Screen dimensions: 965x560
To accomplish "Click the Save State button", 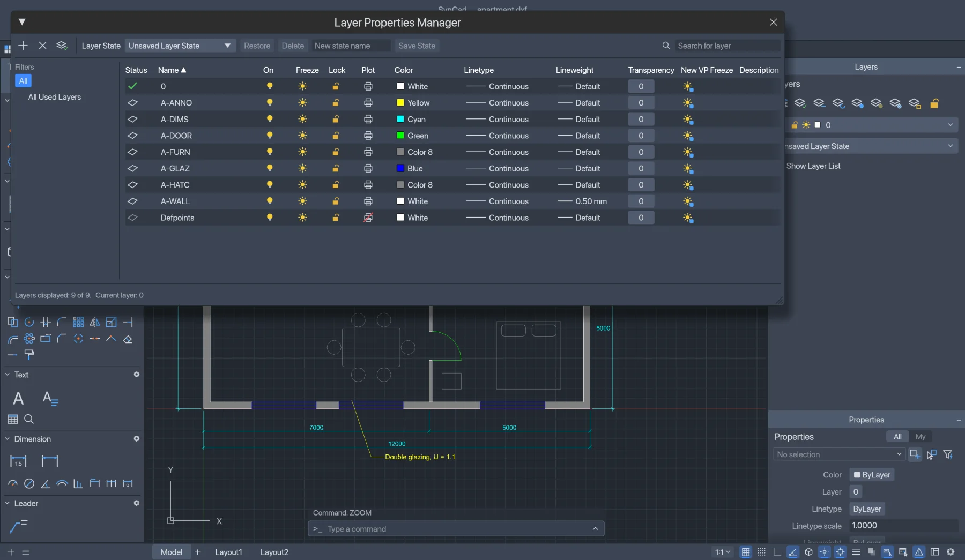I will point(417,46).
